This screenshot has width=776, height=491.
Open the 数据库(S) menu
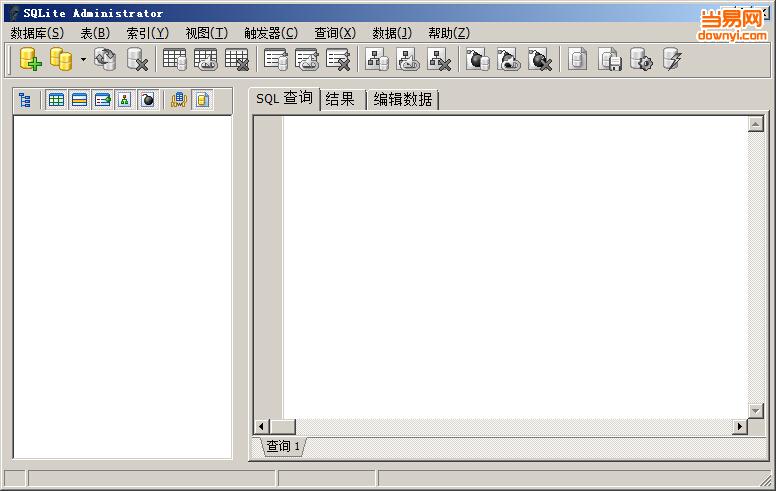pyautogui.click(x=37, y=33)
